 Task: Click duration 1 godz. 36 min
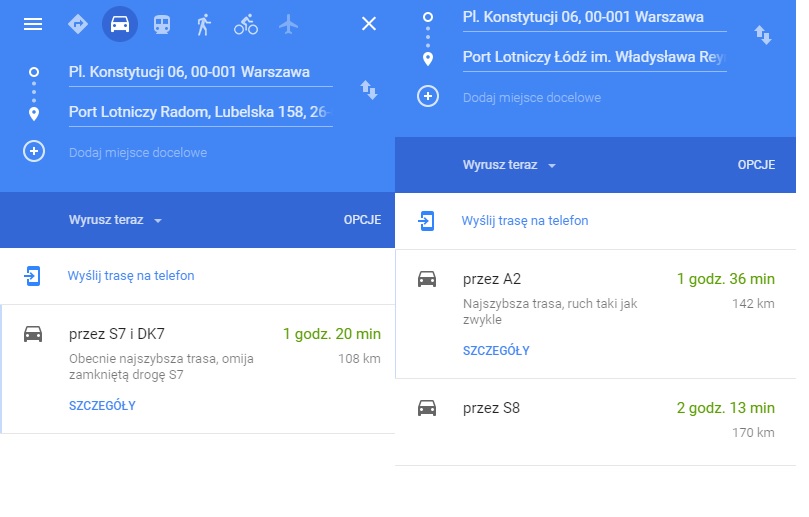click(x=725, y=279)
